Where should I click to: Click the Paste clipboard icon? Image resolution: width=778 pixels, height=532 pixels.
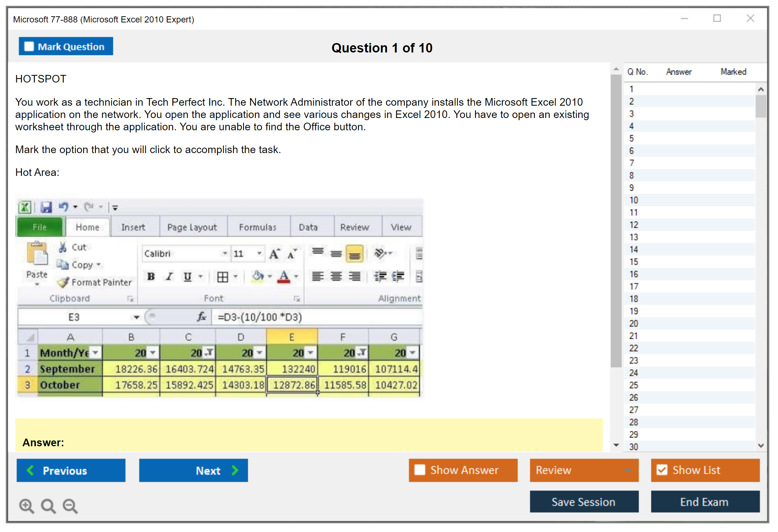tap(37, 253)
